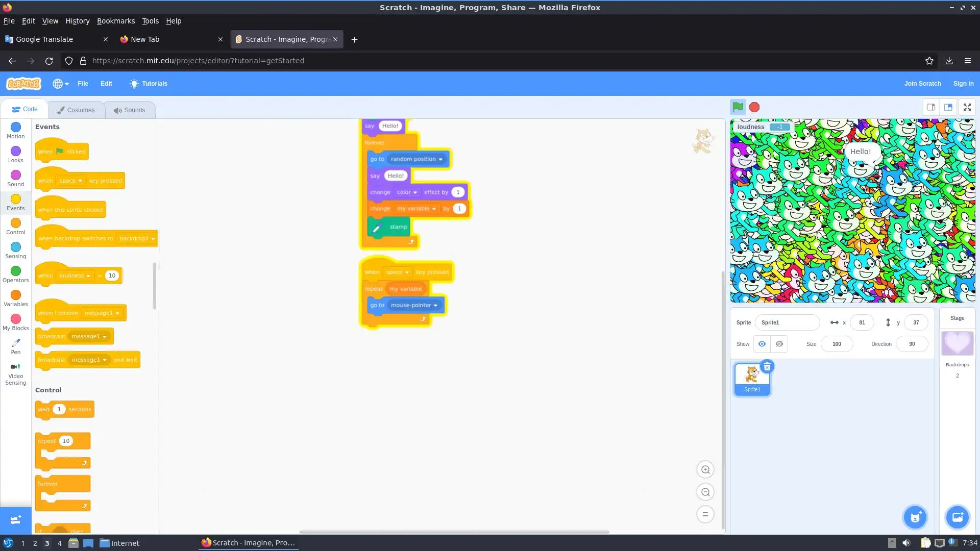Delete Sprite1 with the trash icon
Image resolution: width=980 pixels, height=551 pixels.
[767, 367]
